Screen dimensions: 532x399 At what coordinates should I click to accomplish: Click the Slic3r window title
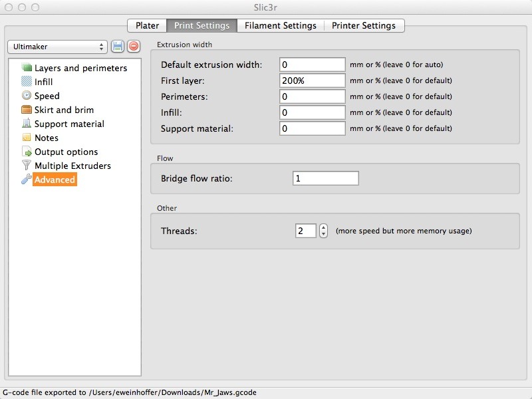pos(265,7)
